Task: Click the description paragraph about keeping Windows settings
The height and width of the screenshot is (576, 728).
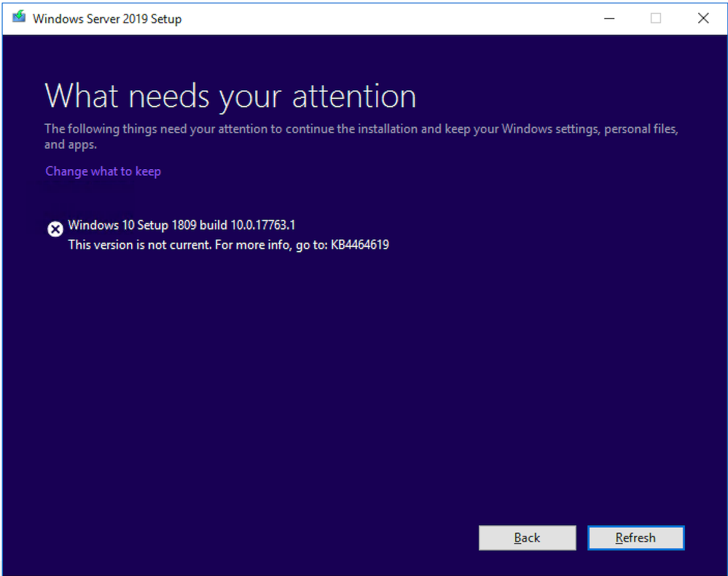Action: coord(361,136)
